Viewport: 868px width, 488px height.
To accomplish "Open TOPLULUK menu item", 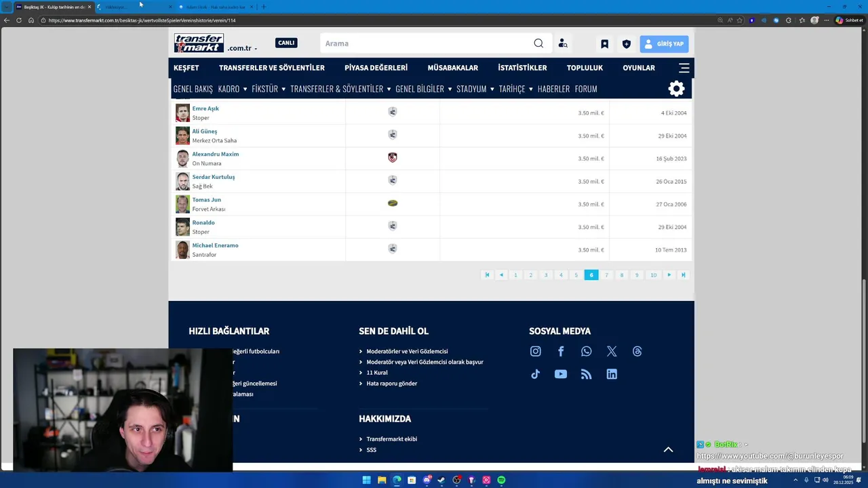I will [585, 68].
